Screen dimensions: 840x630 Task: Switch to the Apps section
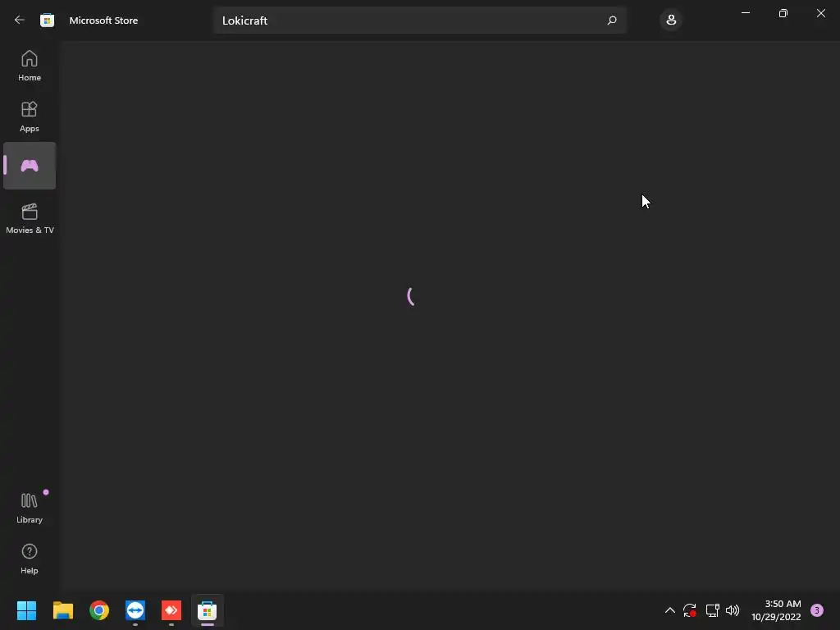pyautogui.click(x=30, y=116)
